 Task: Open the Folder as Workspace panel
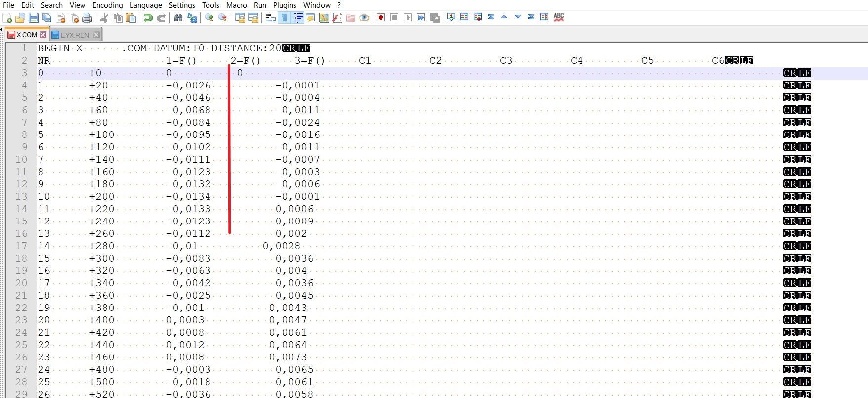coord(351,18)
